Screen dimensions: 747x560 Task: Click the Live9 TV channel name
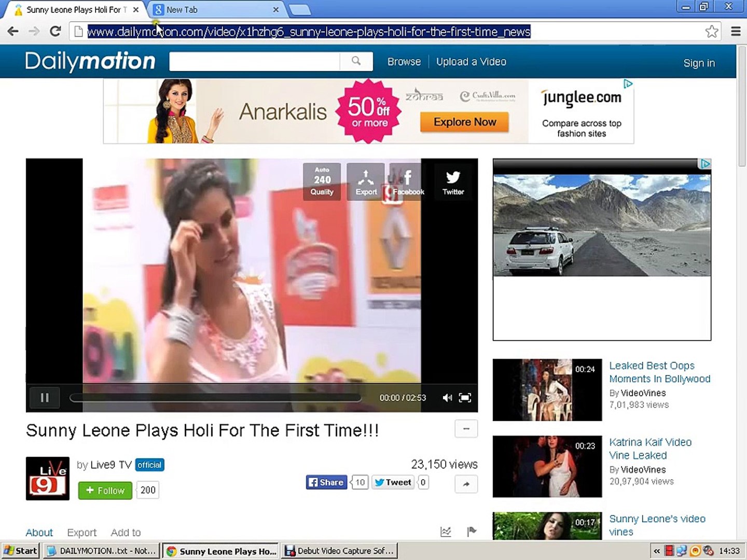pyautogui.click(x=111, y=465)
